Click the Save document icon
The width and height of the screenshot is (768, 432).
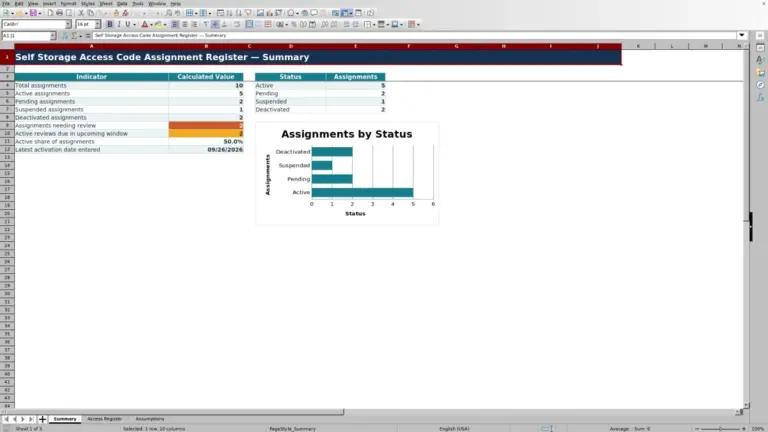pos(33,13)
